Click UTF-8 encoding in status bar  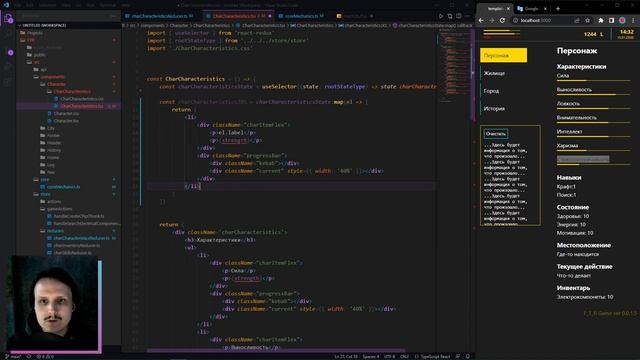[x=389, y=356]
